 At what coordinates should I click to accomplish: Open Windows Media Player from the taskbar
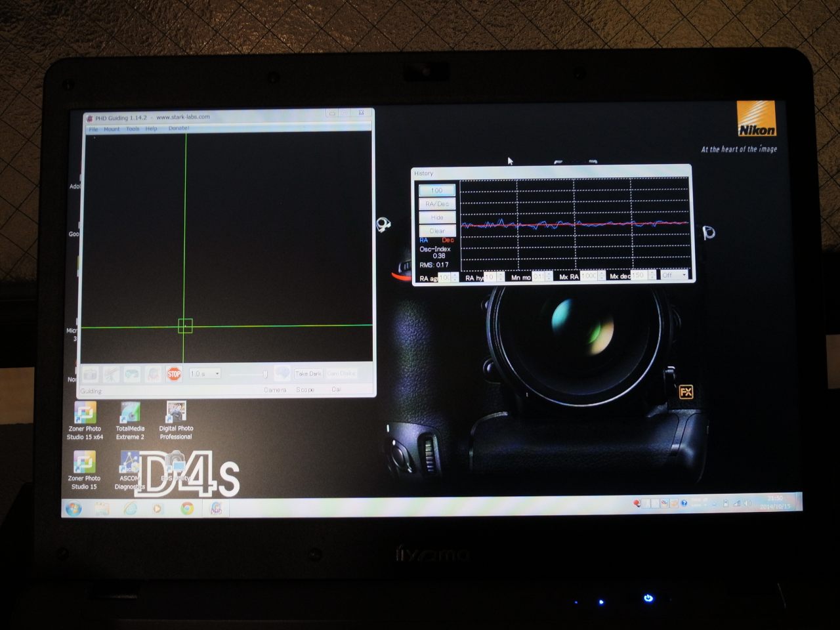(x=157, y=509)
